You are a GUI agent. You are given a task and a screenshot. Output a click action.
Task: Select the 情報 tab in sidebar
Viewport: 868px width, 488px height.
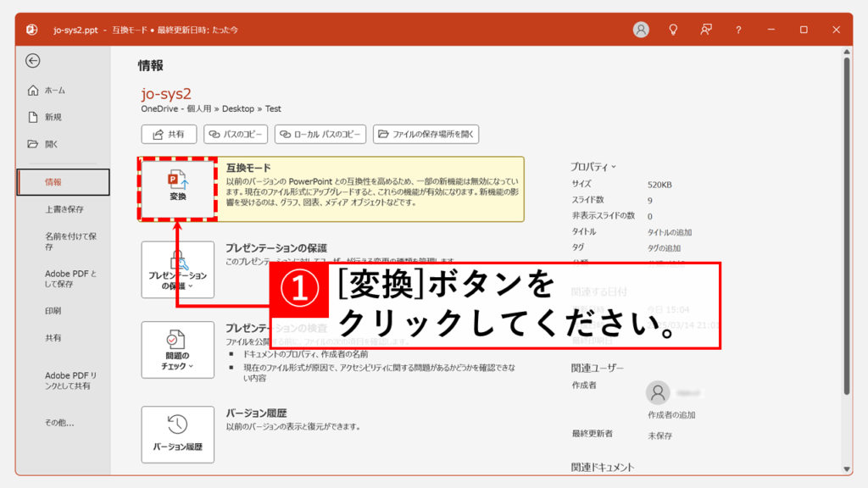click(x=63, y=182)
